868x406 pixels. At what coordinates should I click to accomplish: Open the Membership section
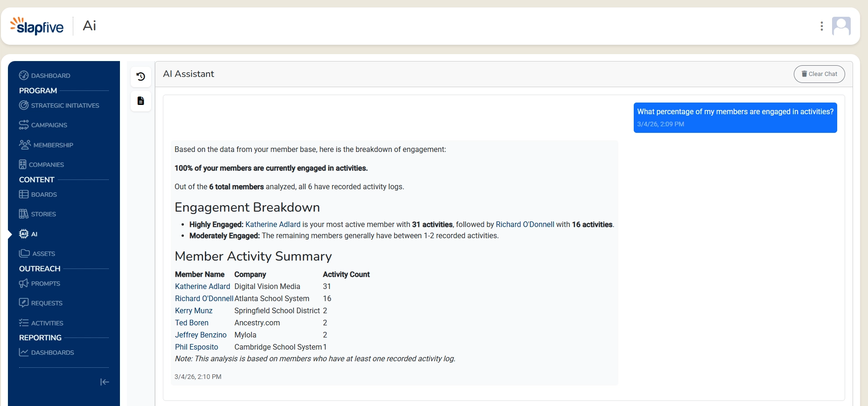tap(46, 145)
